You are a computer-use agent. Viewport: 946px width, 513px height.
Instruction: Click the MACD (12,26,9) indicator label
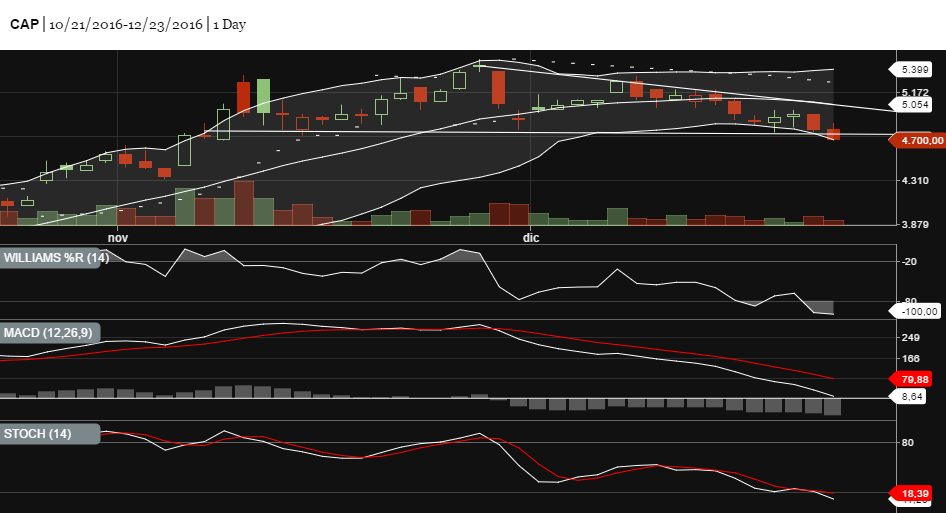click(x=48, y=333)
